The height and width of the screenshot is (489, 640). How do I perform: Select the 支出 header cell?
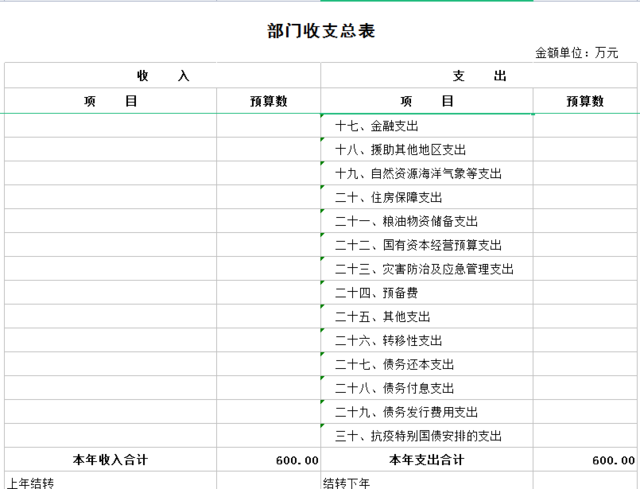pyautogui.click(x=479, y=76)
